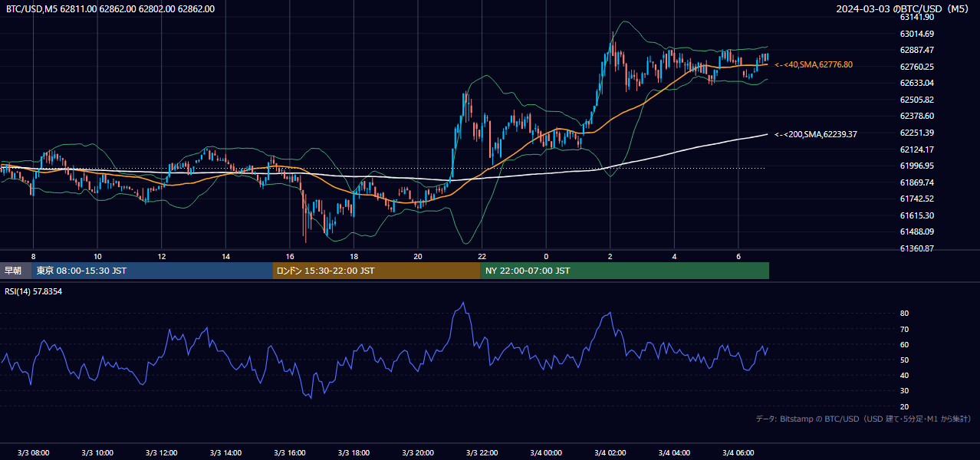Image resolution: width=980 pixels, height=460 pixels.
Task: Click the price axis value 62505.82
Action: click(916, 100)
